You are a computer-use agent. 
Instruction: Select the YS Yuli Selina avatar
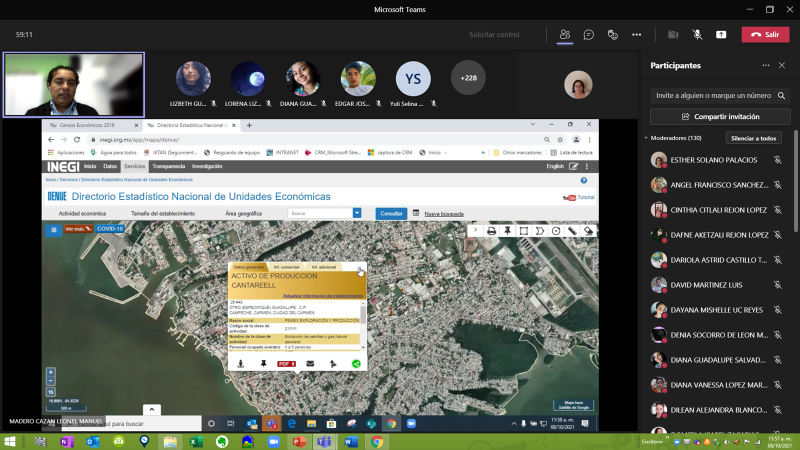[x=413, y=79]
